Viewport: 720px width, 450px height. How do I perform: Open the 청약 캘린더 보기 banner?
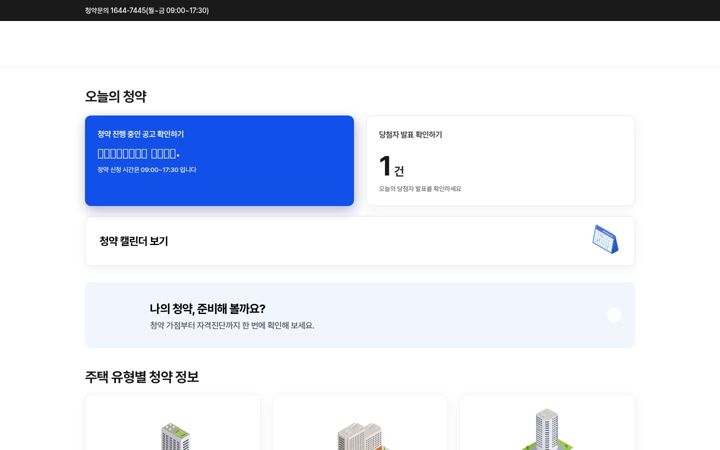point(360,241)
